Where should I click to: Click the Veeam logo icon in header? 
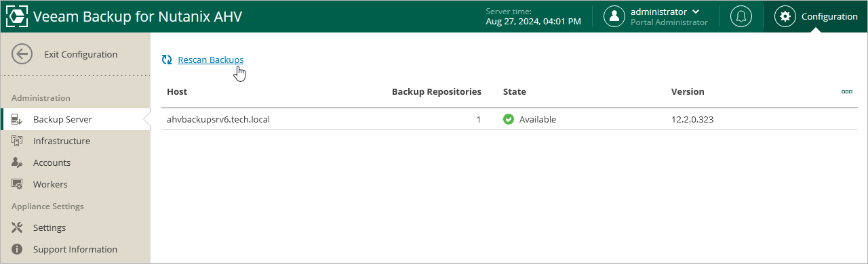point(17,16)
